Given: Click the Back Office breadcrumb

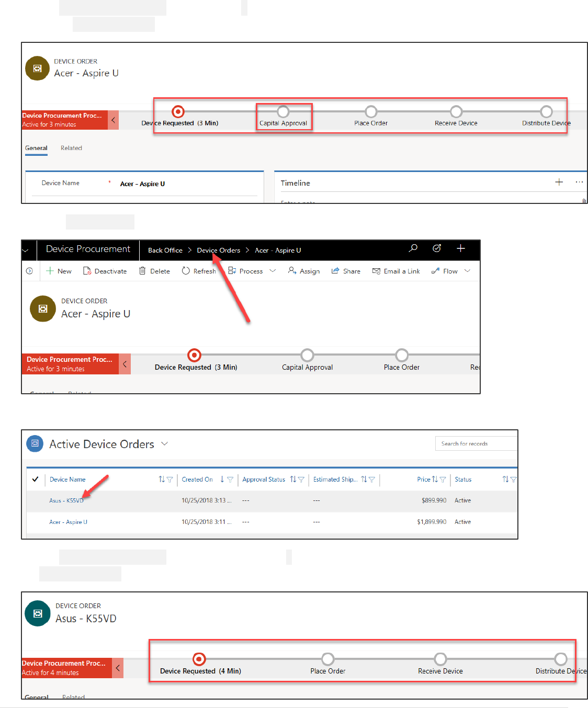Looking at the screenshot, I should coord(165,250).
